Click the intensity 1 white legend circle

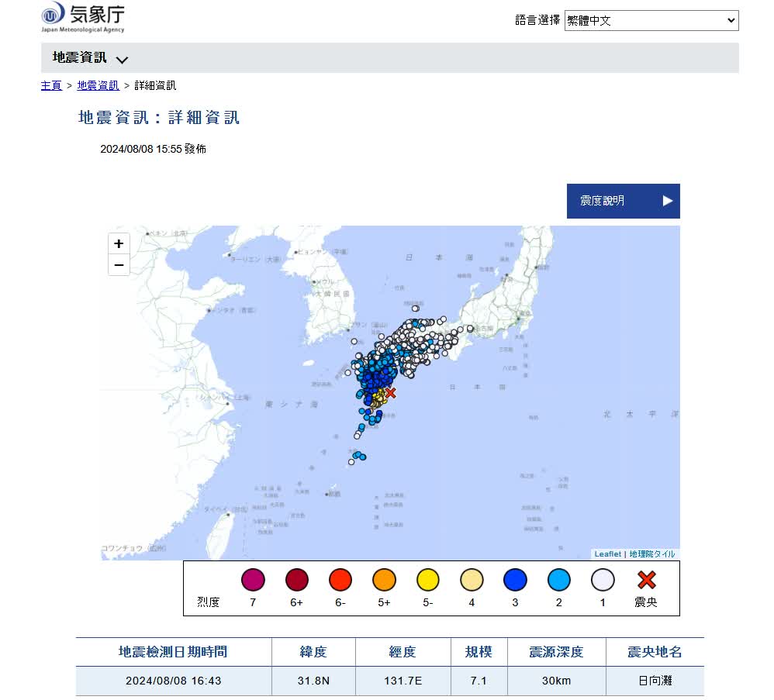[x=603, y=580]
